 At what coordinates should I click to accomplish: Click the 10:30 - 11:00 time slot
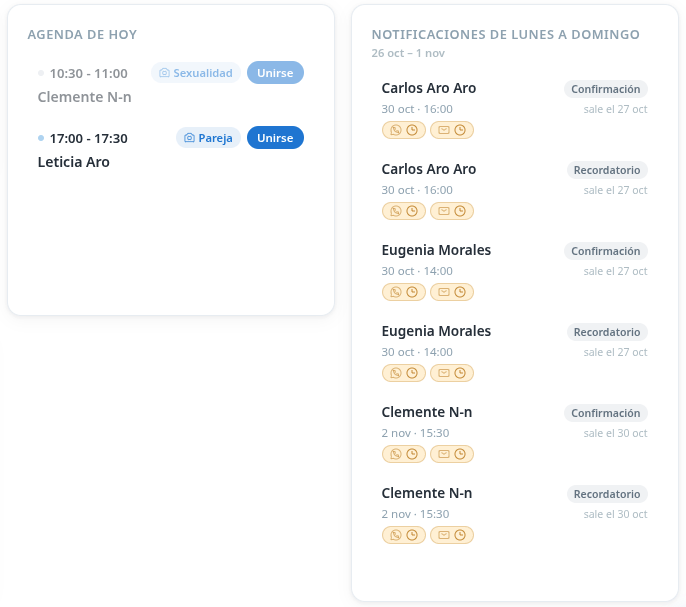point(88,73)
